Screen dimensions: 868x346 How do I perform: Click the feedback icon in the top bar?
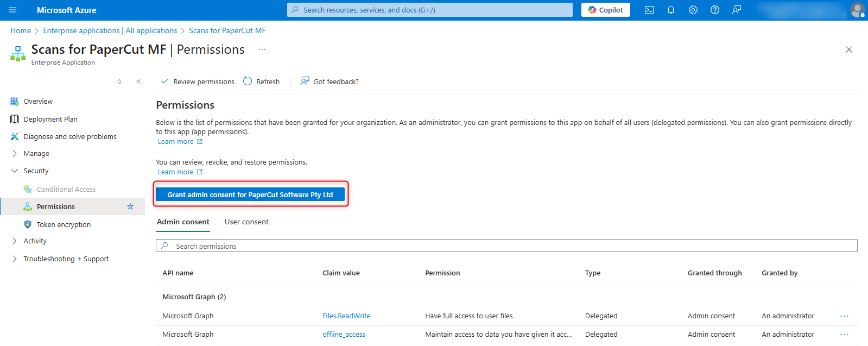pyautogui.click(x=737, y=10)
